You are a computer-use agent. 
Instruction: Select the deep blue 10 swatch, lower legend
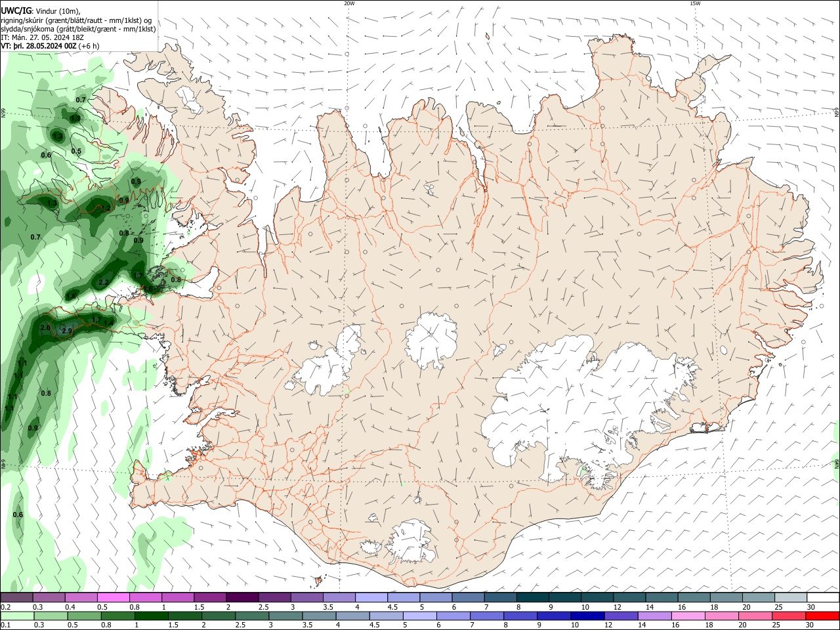click(586, 616)
